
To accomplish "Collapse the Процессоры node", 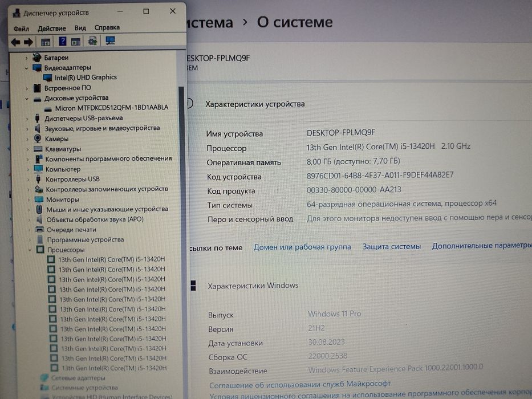I will click(x=30, y=250).
